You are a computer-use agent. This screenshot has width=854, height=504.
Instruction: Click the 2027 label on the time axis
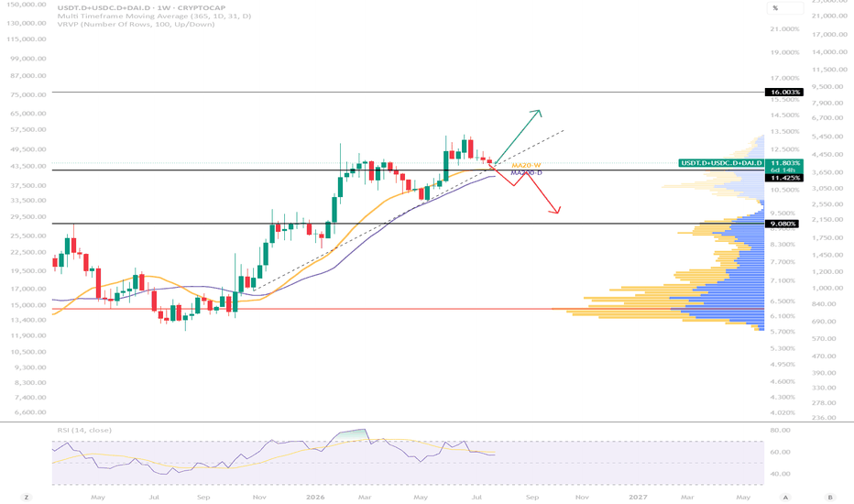[638, 497]
